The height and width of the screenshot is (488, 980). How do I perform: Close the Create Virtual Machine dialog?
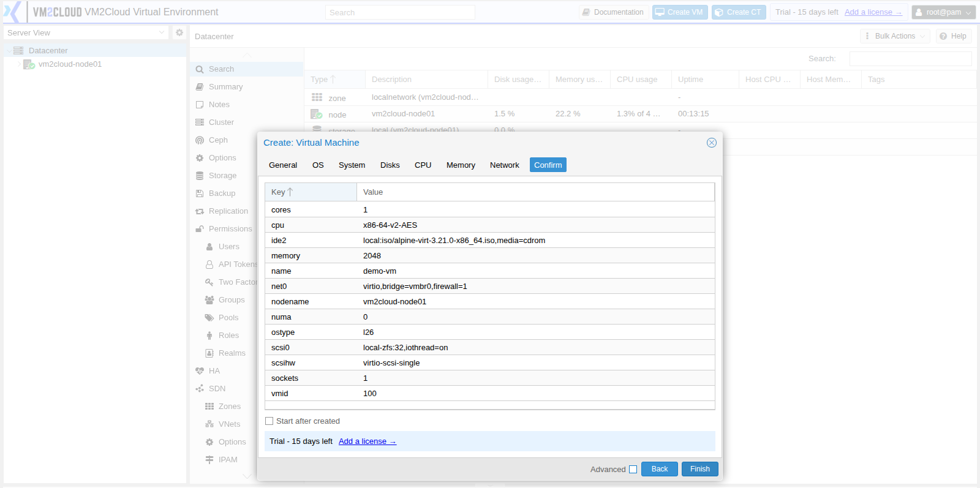(x=712, y=143)
